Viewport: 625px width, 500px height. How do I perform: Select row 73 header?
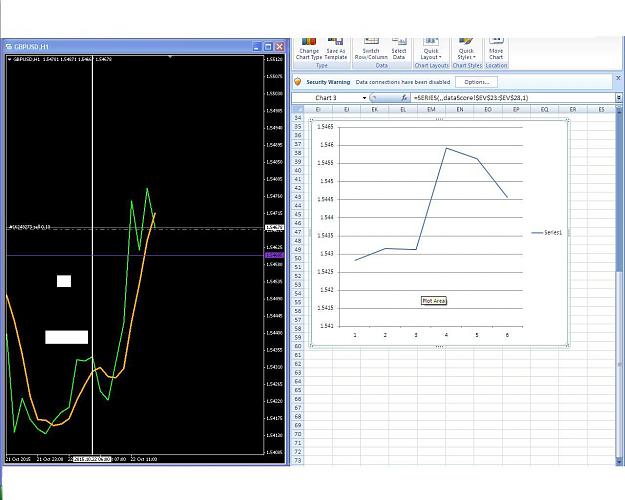click(298, 461)
